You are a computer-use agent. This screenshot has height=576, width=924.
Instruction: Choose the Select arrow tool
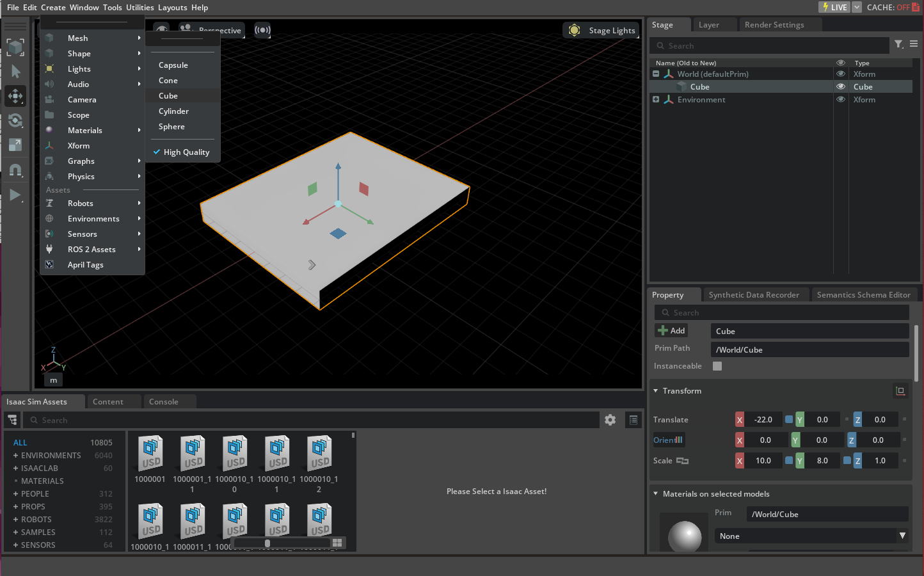[x=15, y=71]
